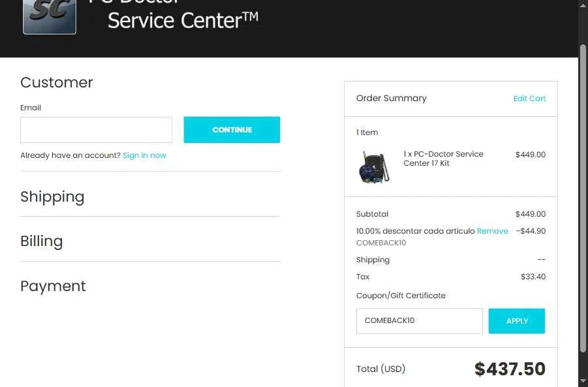Click the scrollbar down arrow
The width and height of the screenshot is (588, 387).
(x=583, y=380)
